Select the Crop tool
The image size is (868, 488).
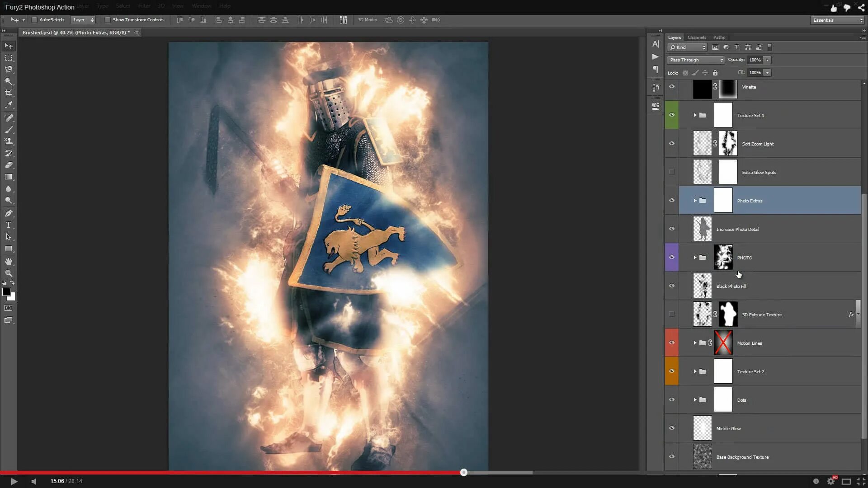9,93
